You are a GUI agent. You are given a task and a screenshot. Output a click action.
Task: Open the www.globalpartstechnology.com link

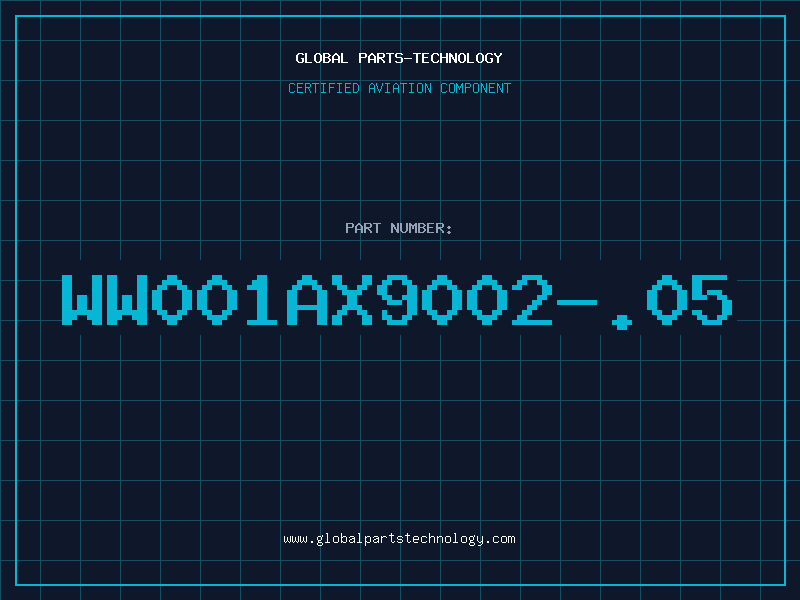(399, 539)
